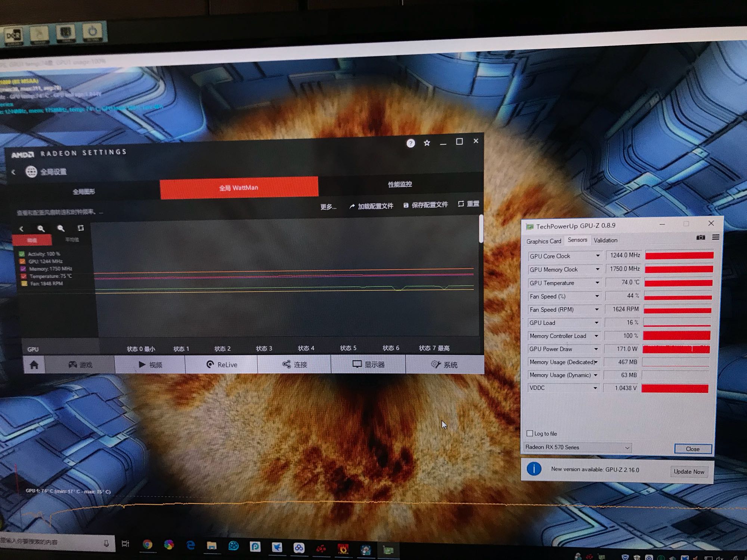The height and width of the screenshot is (560, 747).
Task: Click the blue info icon in GPU-Z update bar
Action: point(534,469)
